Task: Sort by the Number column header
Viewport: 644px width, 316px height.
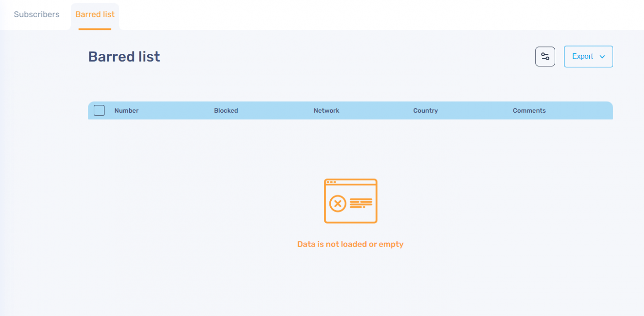Action: point(126,110)
